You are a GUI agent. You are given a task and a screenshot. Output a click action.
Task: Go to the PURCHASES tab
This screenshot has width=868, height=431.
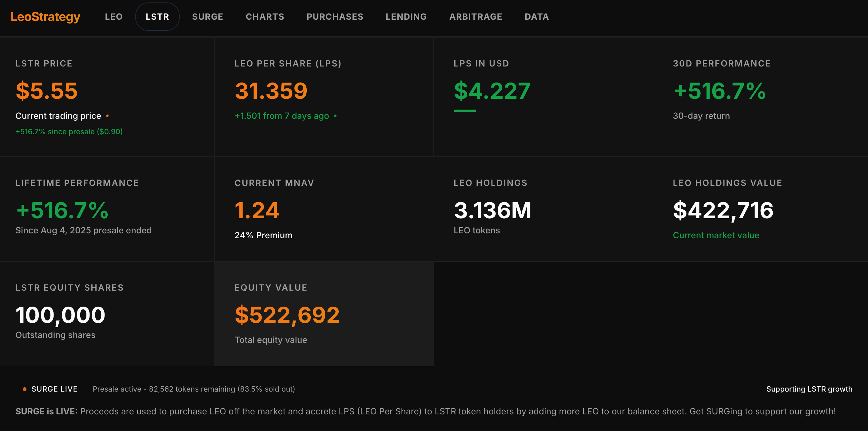335,17
